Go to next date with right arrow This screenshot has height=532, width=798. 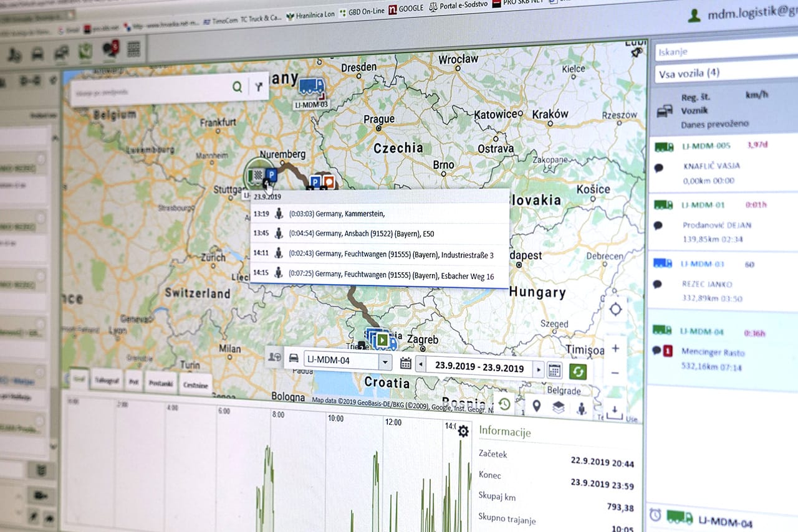539,369
